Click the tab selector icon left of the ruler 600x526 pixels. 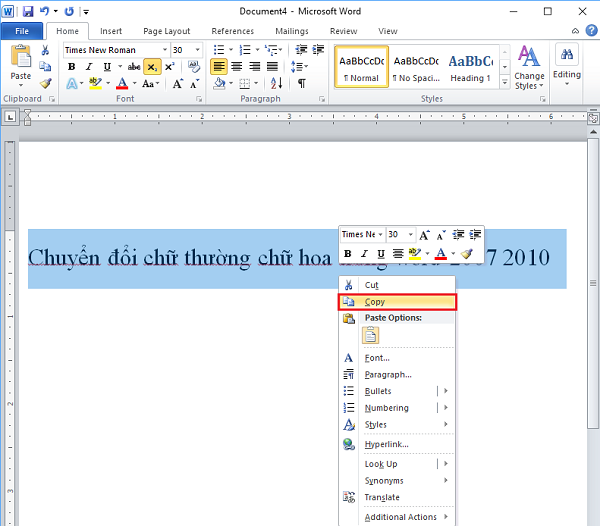click(10, 117)
